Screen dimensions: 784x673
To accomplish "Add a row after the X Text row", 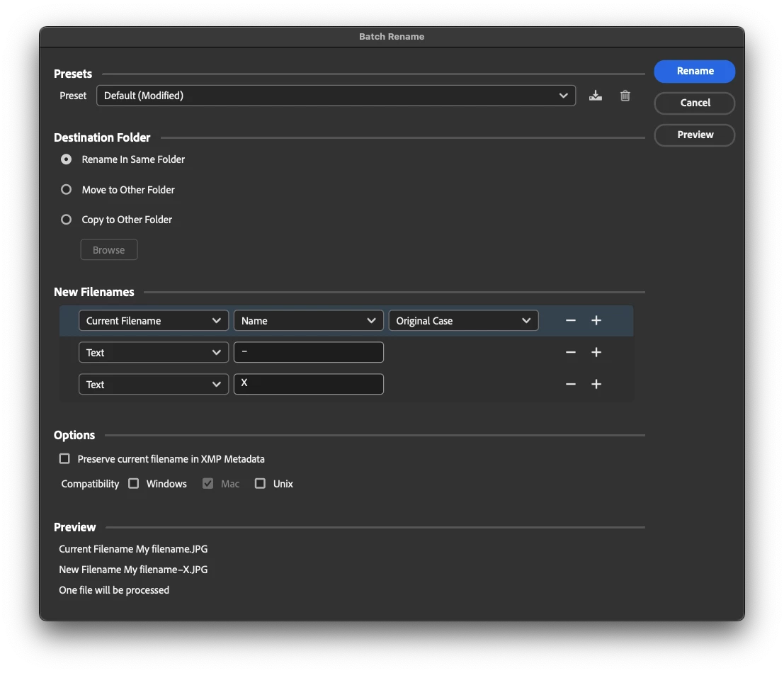I will [x=596, y=384].
